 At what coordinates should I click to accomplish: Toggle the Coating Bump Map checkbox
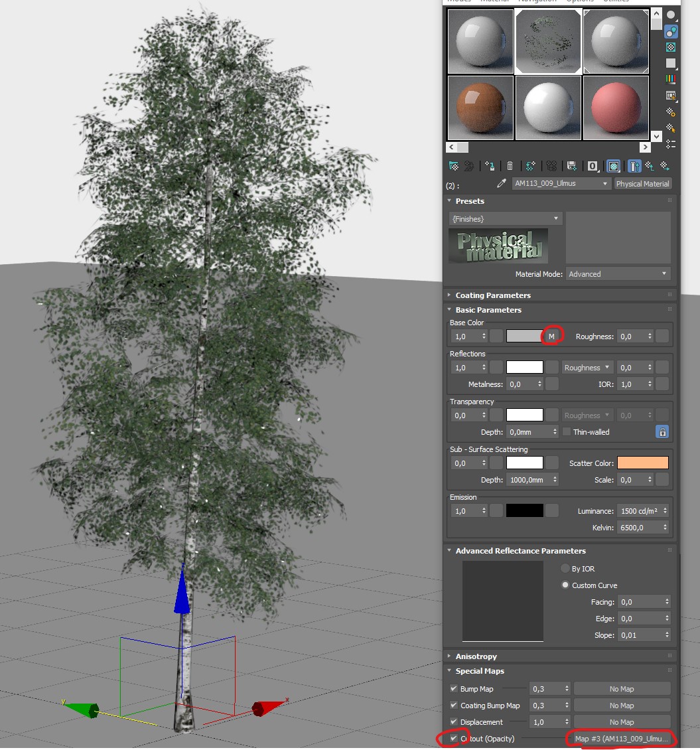tap(453, 705)
